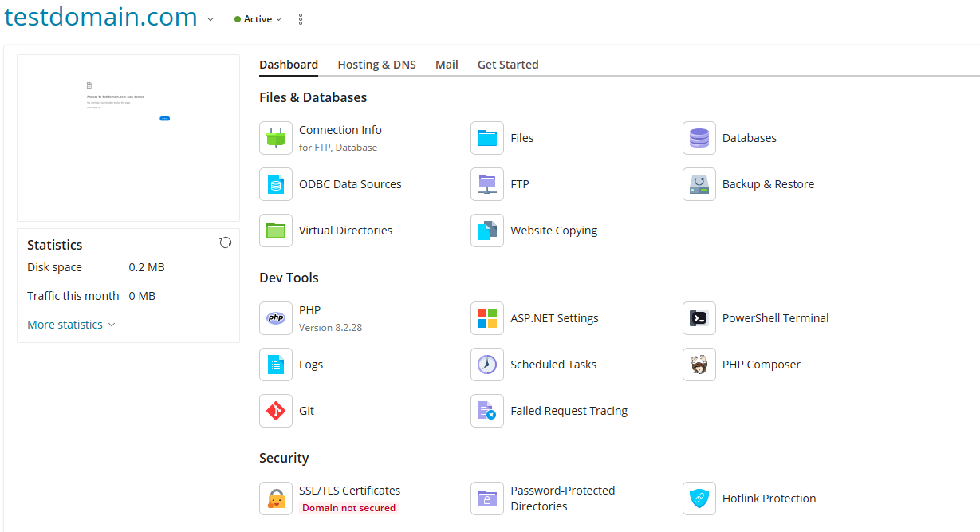980x532 pixels.
Task: Open the Mail tab
Action: 447,65
